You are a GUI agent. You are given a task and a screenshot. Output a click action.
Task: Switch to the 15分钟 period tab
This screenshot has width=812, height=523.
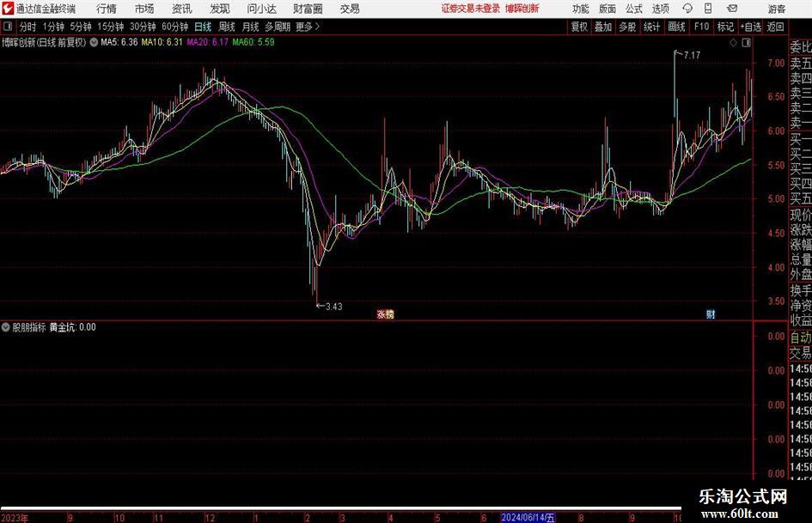pyautogui.click(x=111, y=27)
